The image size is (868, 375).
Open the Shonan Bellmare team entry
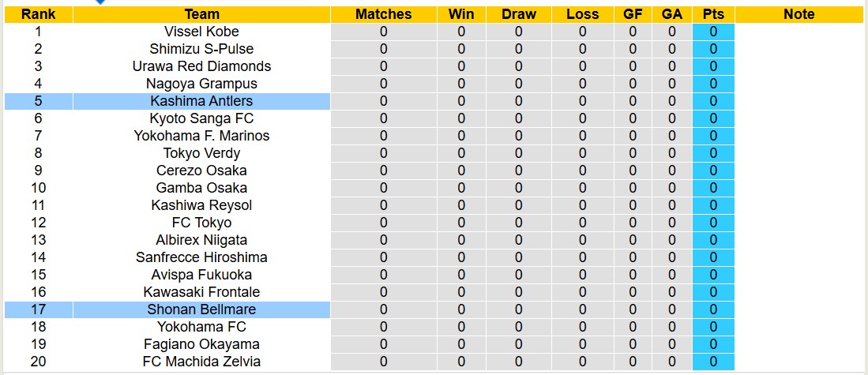coord(201,309)
